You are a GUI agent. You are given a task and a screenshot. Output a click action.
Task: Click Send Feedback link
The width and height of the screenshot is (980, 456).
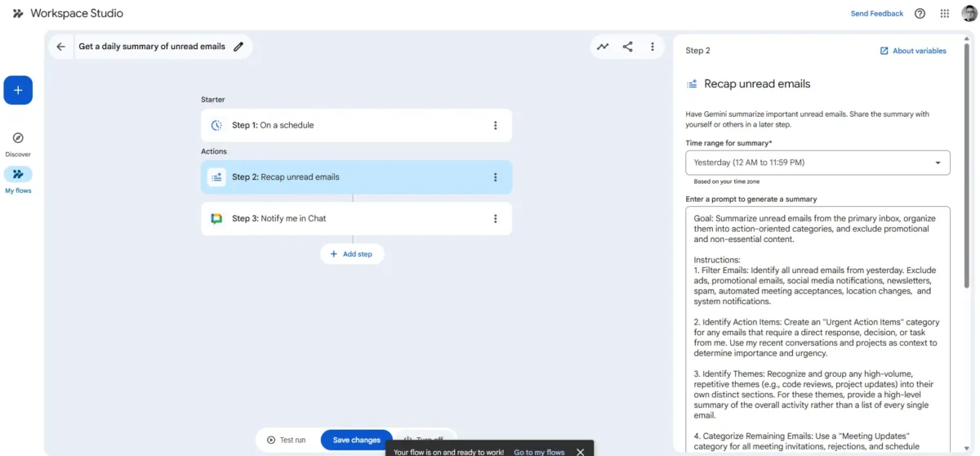[877, 14]
